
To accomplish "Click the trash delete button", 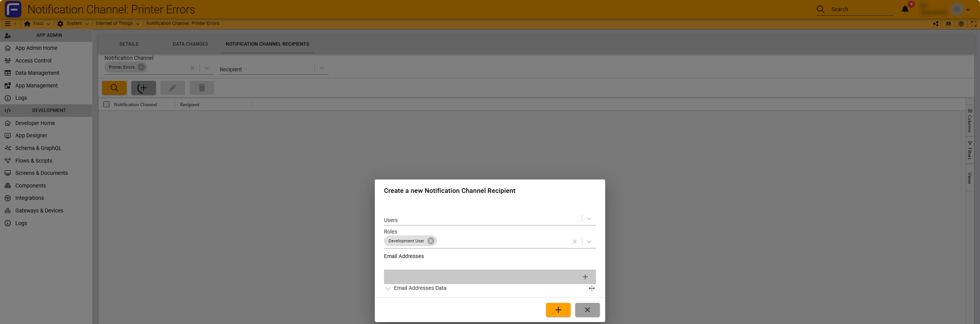I will coord(202,88).
